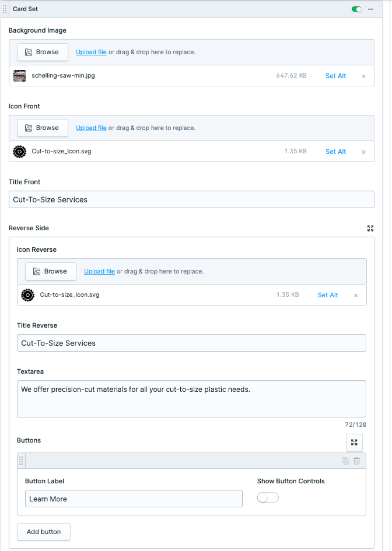
Task: Click Upload file link under Icon Front
Action: 91,128
